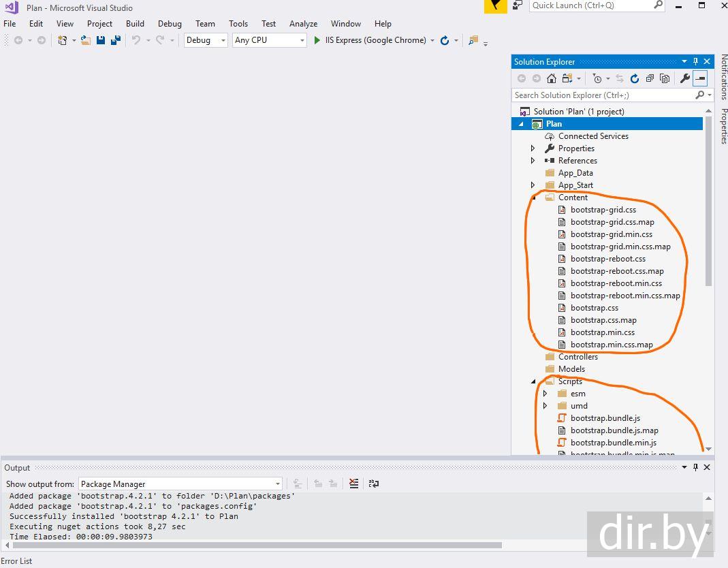Toggle word wrap in Output window
Image resolution: width=728 pixels, height=568 pixels.
point(374,484)
